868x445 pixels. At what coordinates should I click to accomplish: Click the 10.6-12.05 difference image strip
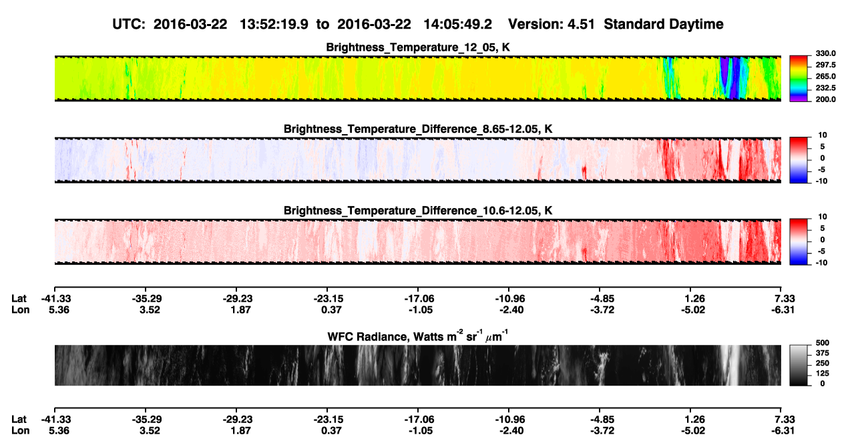tap(418, 242)
